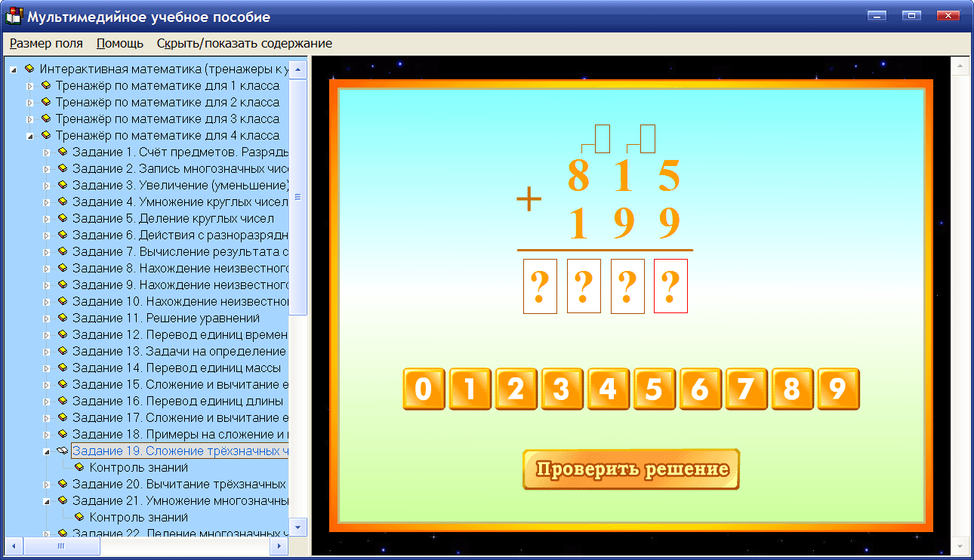Click book icon of Задание 2
The height and width of the screenshot is (560, 974).
coord(63,169)
